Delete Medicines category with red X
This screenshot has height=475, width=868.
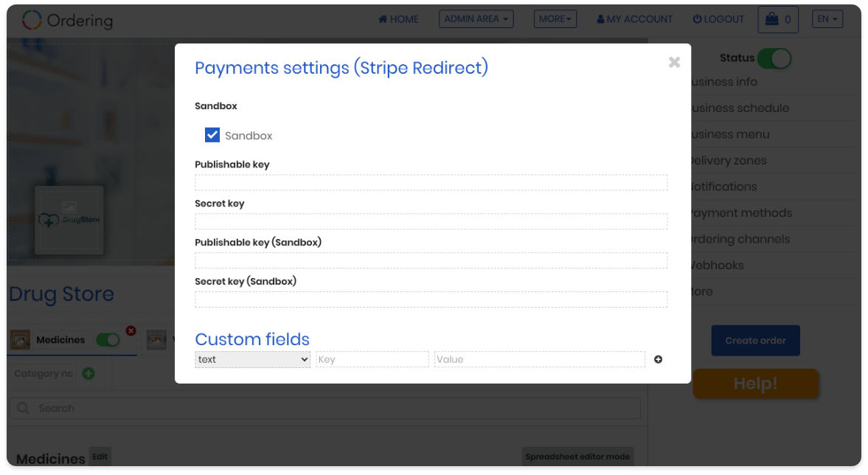(131, 330)
